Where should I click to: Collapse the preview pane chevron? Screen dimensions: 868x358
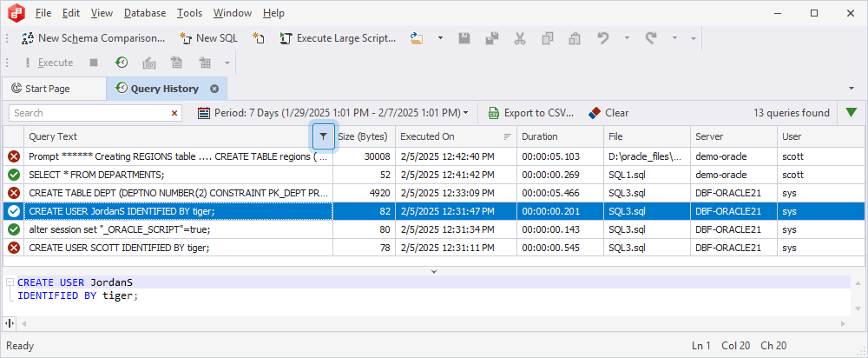434,272
